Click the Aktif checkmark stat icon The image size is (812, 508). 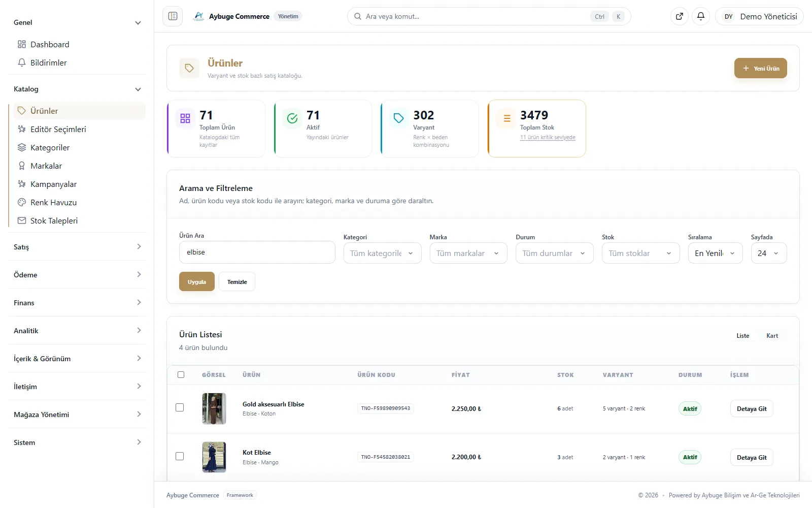click(x=292, y=118)
